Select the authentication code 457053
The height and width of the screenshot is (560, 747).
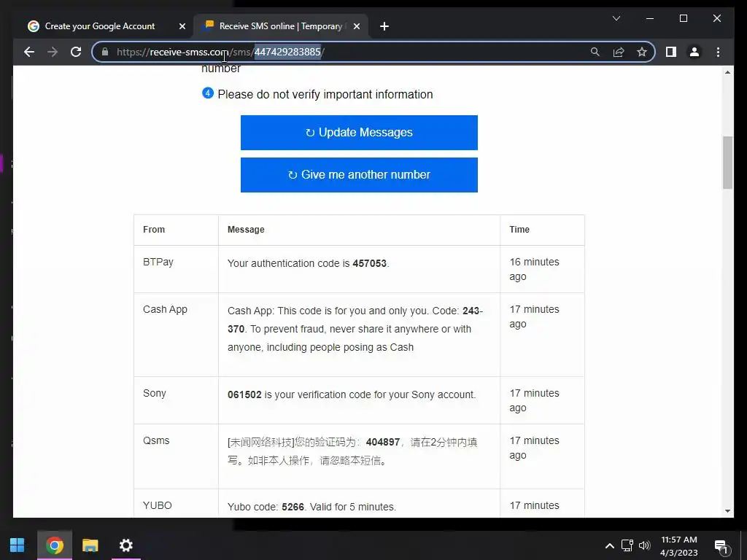click(x=369, y=263)
